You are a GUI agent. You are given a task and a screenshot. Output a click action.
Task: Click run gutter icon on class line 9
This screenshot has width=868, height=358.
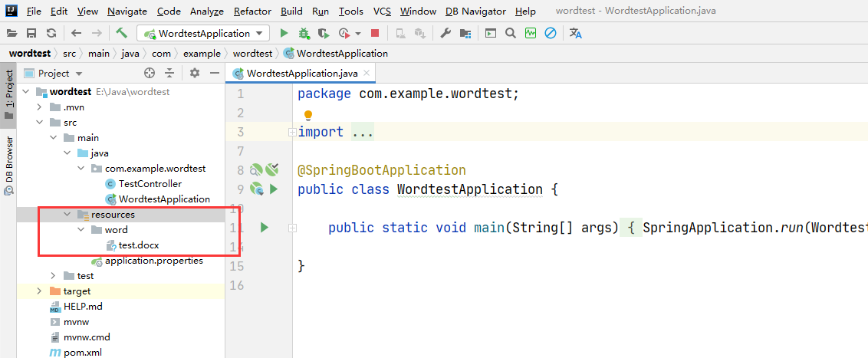(273, 189)
